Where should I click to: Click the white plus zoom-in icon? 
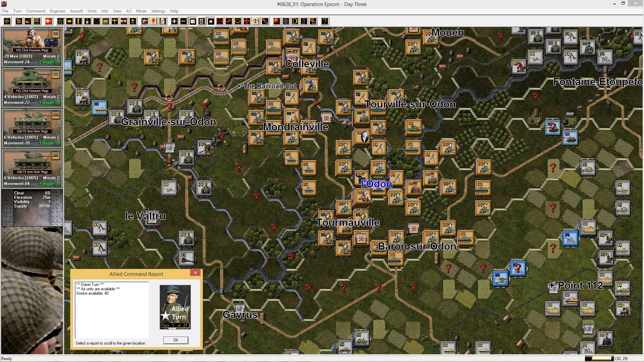click(174, 21)
